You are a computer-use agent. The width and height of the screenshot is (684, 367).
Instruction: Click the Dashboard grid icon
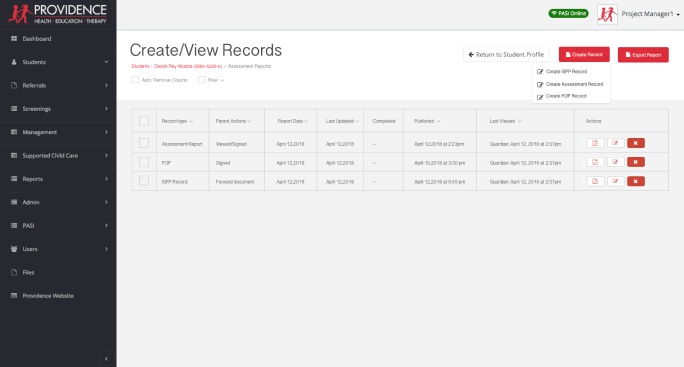[x=14, y=39]
